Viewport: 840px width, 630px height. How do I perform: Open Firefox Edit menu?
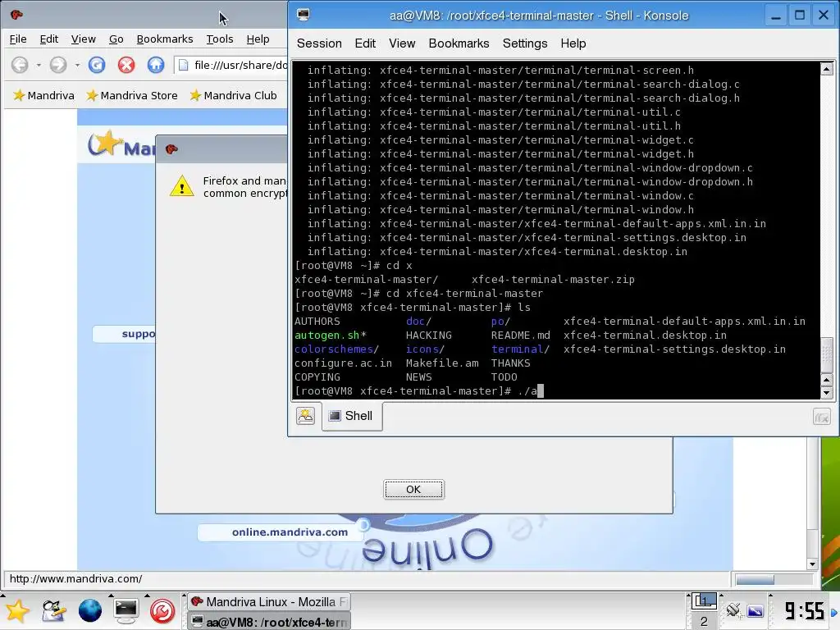48,39
